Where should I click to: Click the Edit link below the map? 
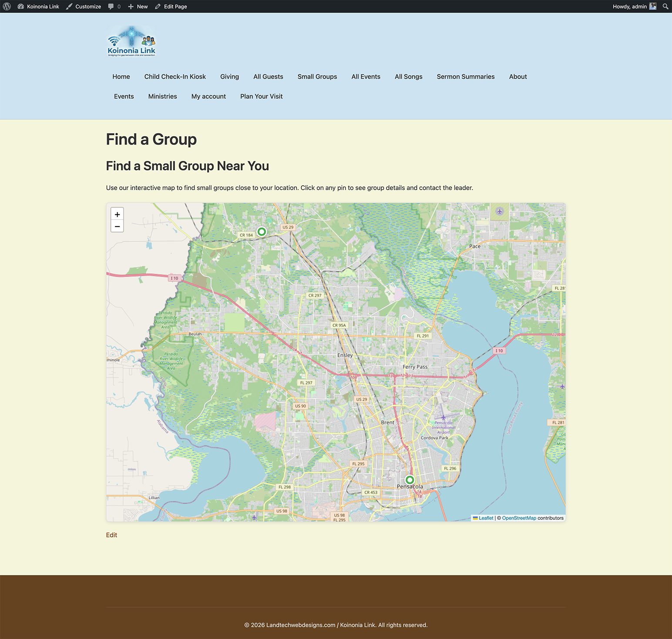pos(111,535)
